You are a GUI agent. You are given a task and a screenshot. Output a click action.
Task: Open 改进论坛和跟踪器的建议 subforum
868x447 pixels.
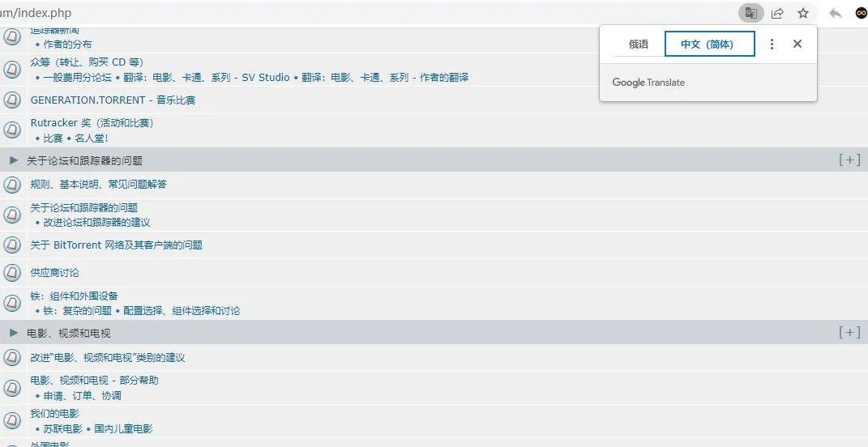[x=96, y=223]
